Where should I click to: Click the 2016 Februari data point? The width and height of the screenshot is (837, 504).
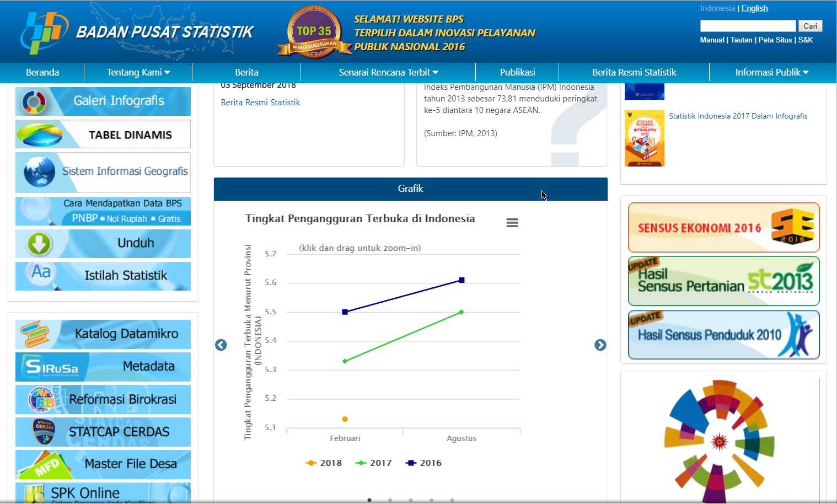point(345,312)
